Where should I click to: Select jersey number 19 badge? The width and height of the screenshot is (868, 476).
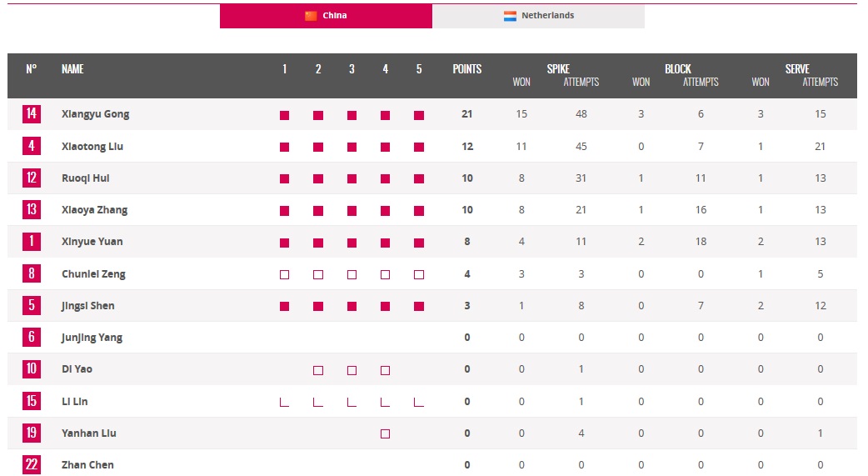pyautogui.click(x=31, y=433)
